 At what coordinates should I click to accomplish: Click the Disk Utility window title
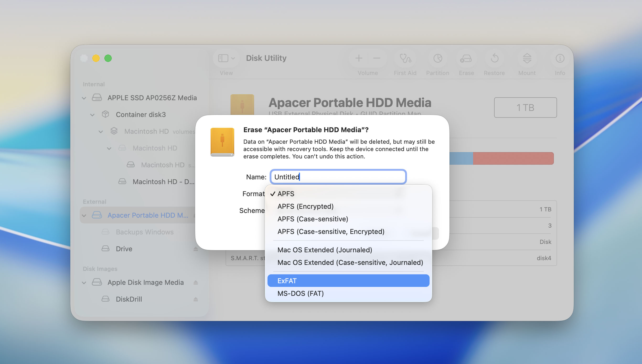[x=266, y=58]
